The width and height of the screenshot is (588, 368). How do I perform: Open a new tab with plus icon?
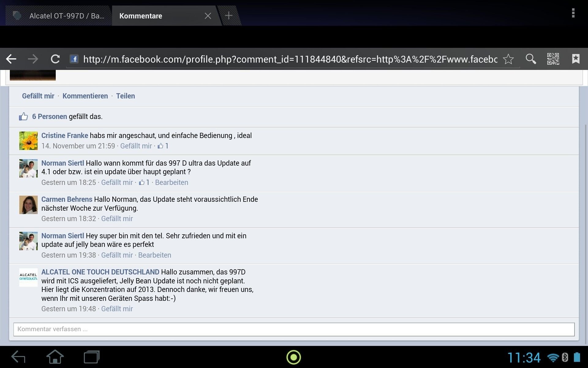coord(228,16)
